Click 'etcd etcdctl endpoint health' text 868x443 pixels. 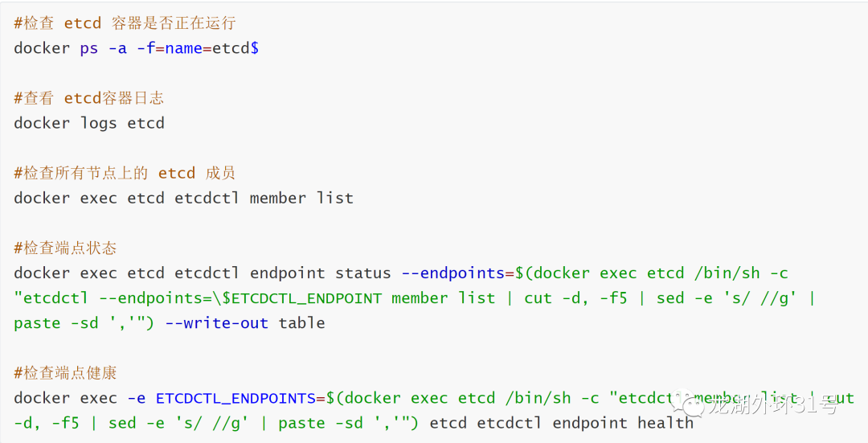point(561,423)
